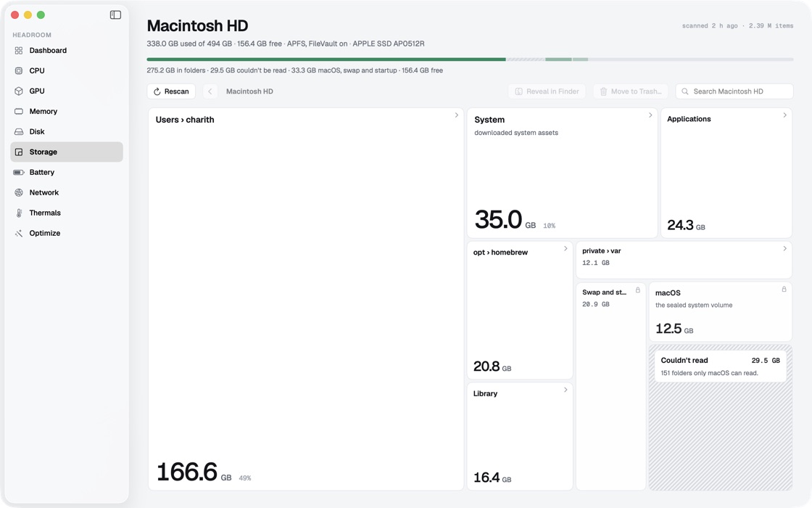Open the Users › charith 166.6 GB tile
The width and height of the screenshot is (812, 508).
click(305, 299)
